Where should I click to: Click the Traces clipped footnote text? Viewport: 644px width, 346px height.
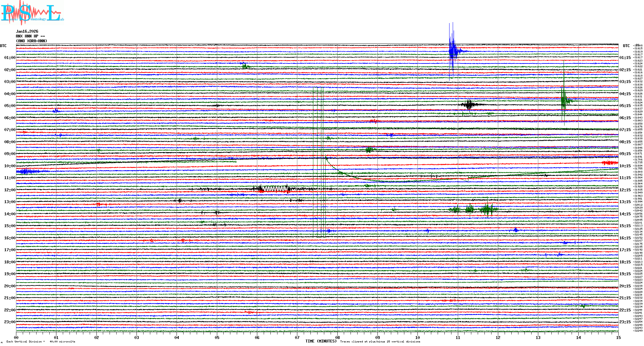(x=380, y=342)
